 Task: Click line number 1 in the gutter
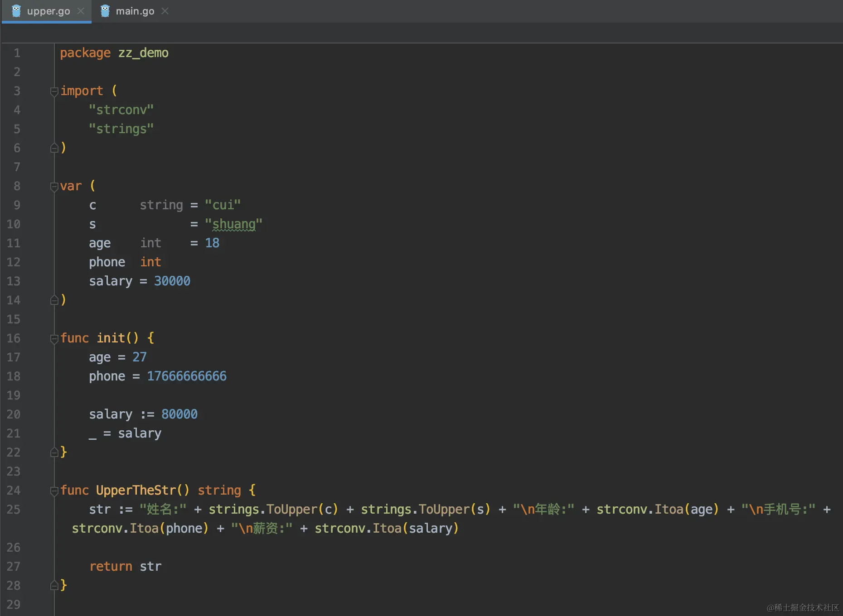17,53
